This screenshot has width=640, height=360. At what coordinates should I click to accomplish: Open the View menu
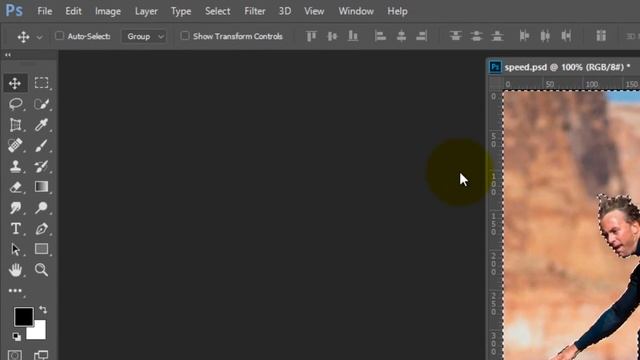[x=314, y=11]
